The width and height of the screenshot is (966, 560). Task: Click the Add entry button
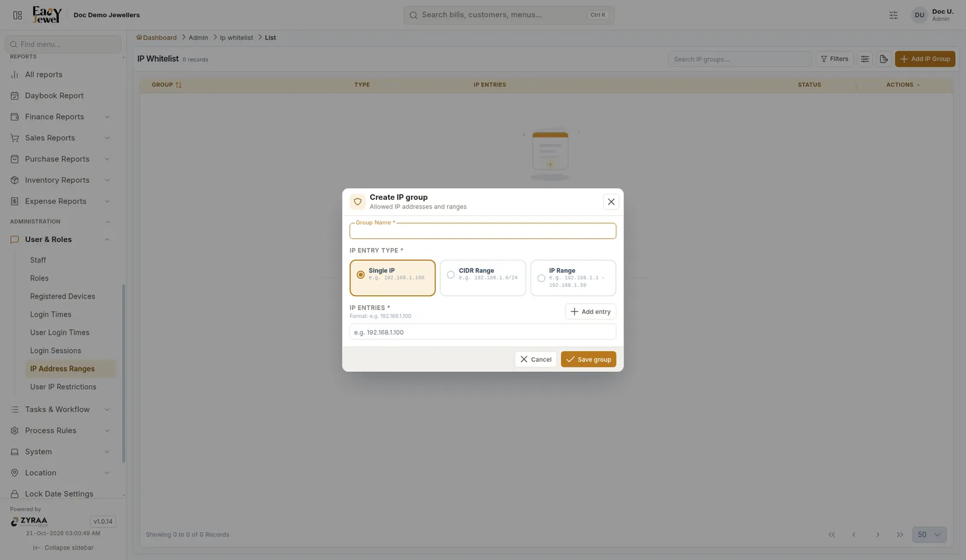click(x=590, y=311)
